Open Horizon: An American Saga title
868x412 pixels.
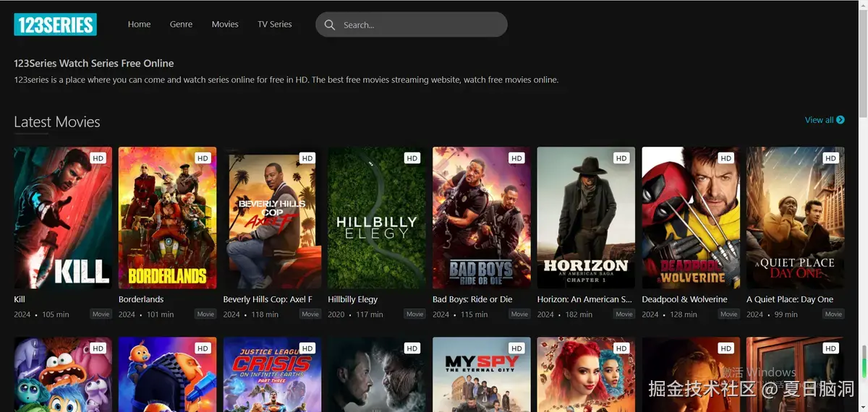pos(585,299)
